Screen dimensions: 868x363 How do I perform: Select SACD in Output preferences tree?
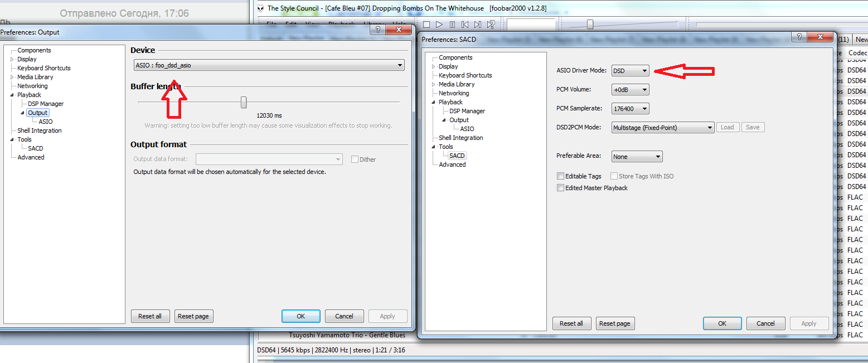point(36,148)
